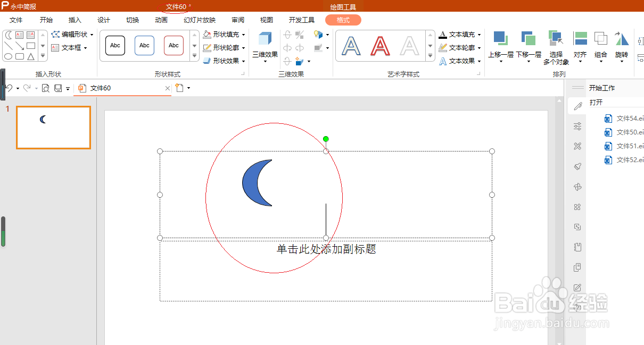Click the 编辑形状 edit shape icon

[x=55, y=34]
